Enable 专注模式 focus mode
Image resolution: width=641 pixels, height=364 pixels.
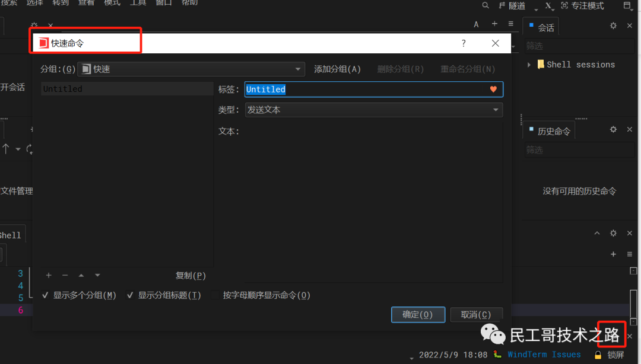point(583,6)
